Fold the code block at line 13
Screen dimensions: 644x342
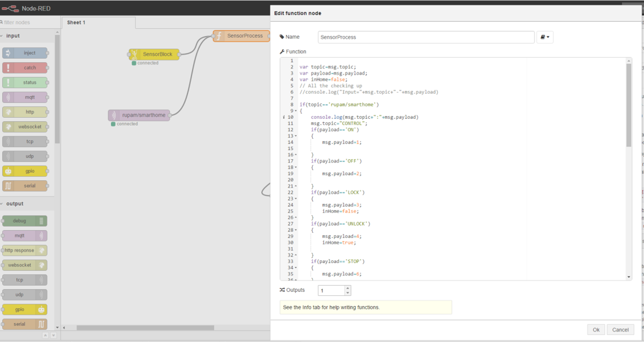pyautogui.click(x=296, y=136)
